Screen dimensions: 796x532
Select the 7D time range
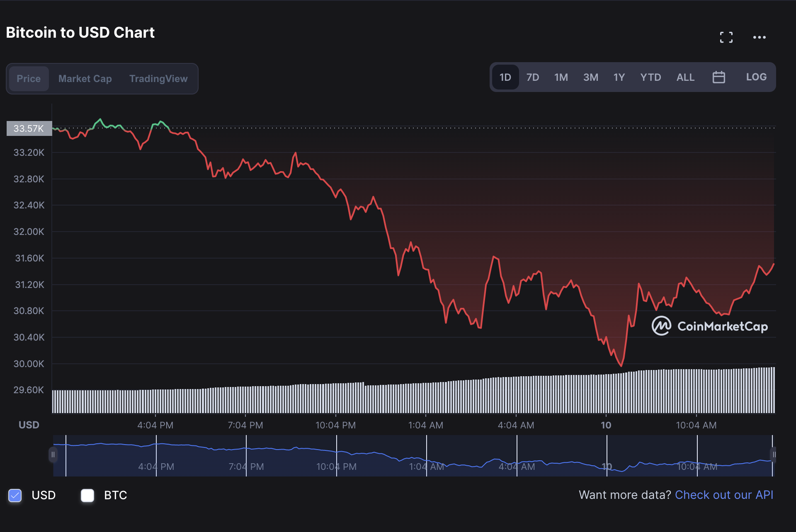pyautogui.click(x=532, y=77)
